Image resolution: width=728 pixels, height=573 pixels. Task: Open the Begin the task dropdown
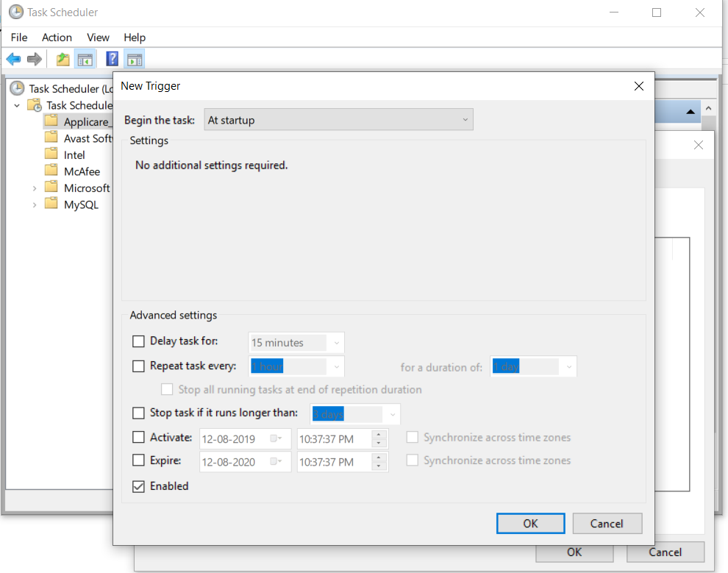tap(338, 120)
